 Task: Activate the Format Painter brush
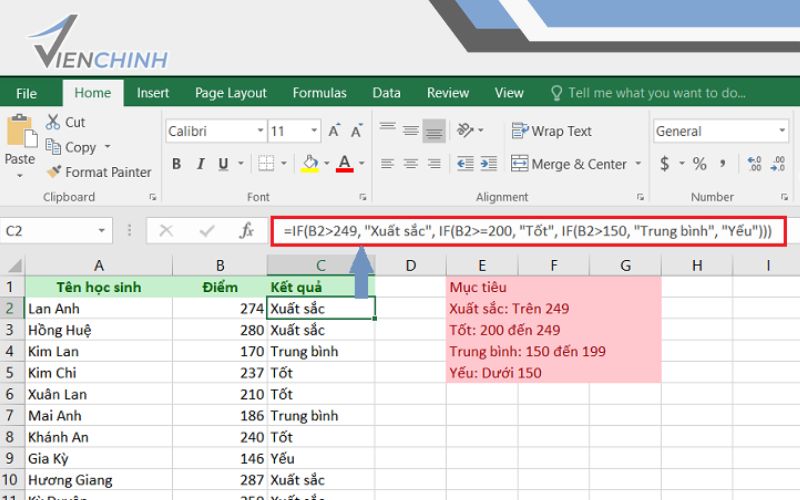pos(53,171)
